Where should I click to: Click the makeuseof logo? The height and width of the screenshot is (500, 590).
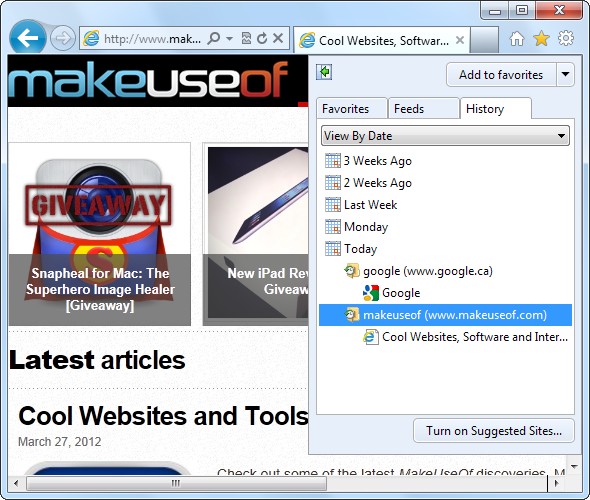(x=149, y=81)
